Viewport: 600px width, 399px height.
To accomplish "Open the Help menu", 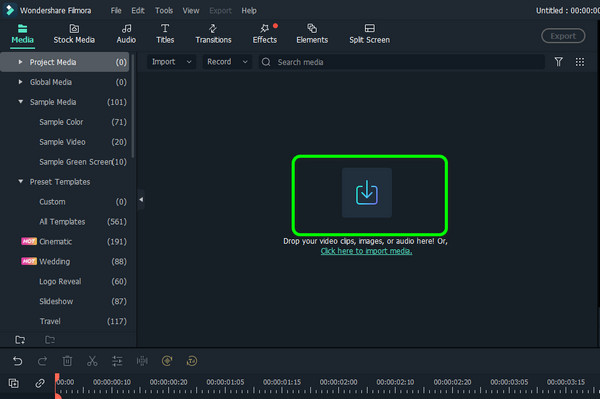I will tap(249, 11).
